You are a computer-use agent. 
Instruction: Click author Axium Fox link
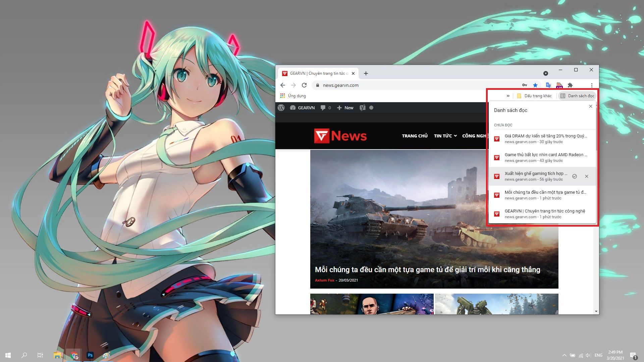point(324,280)
